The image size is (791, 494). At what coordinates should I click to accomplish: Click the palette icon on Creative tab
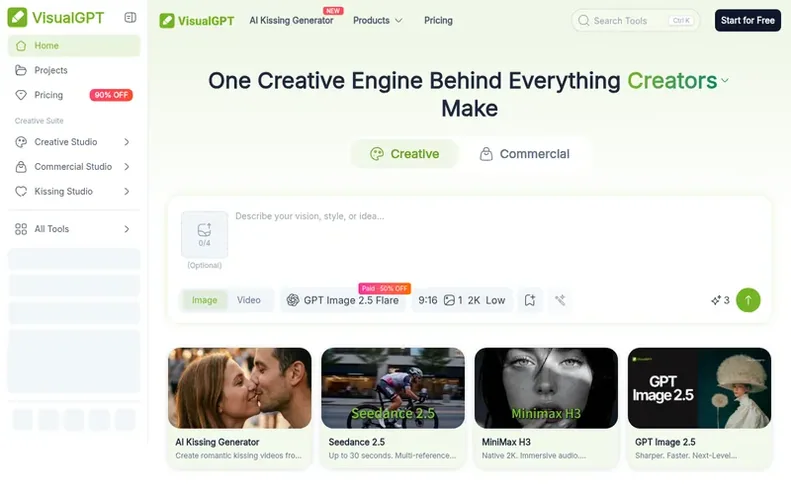(x=377, y=154)
